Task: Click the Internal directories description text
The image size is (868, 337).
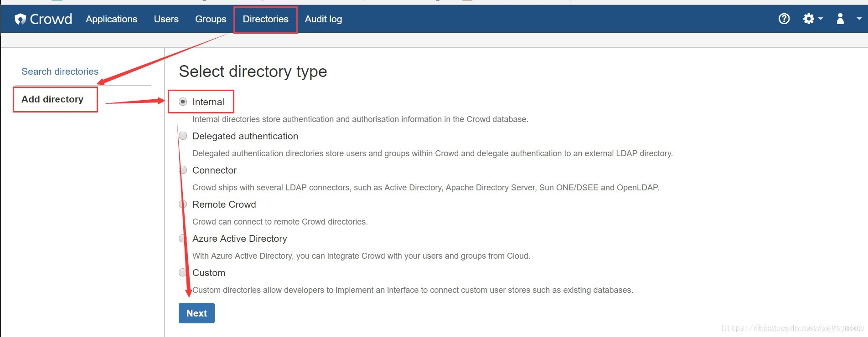Action: [x=360, y=119]
